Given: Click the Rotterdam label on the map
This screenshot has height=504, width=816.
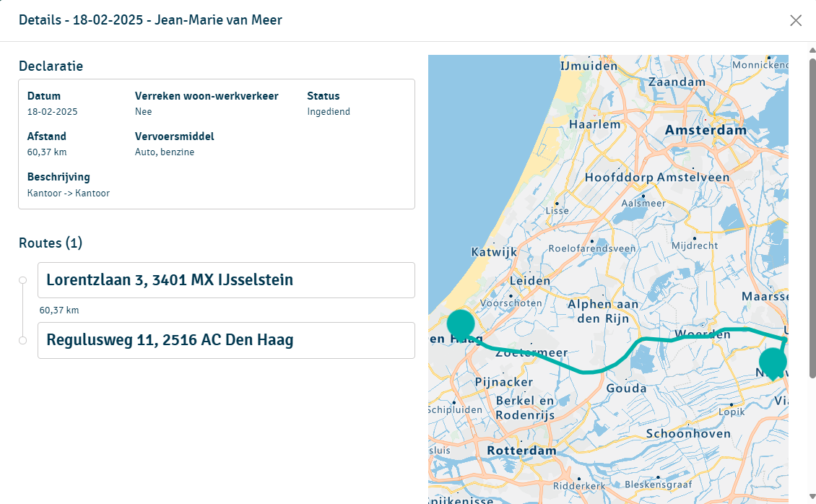Looking at the screenshot, I should [x=521, y=451].
